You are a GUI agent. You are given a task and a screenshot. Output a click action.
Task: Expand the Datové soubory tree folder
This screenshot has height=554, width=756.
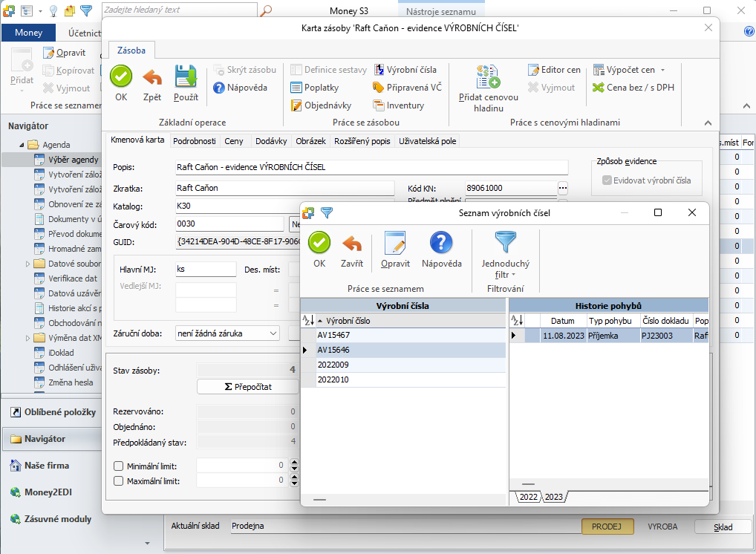[27, 264]
